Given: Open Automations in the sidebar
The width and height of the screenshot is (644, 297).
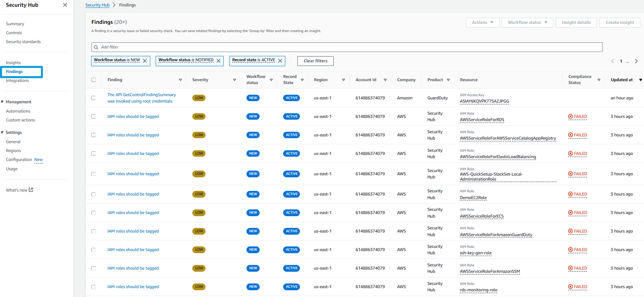Looking at the screenshot, I should pyautogui.click(x=18, y=111).
